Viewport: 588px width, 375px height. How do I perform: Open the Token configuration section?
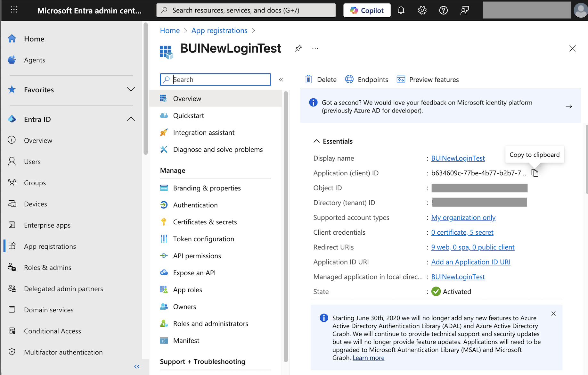click(203, 239)
